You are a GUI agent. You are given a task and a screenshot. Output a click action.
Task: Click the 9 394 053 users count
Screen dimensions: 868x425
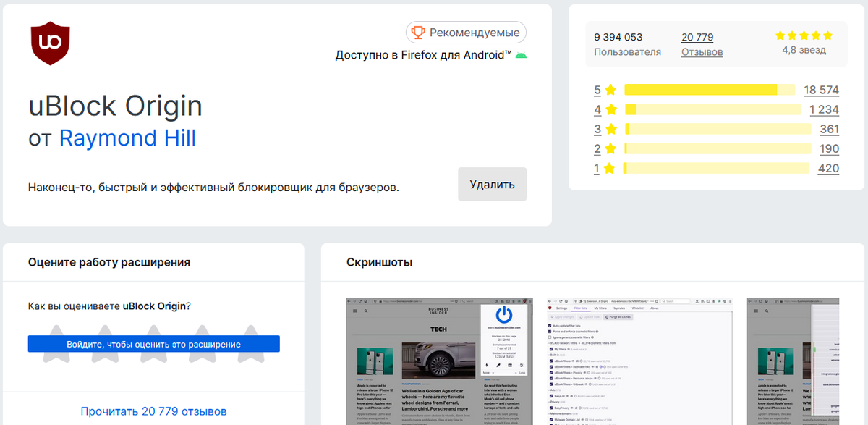[618, 37]
